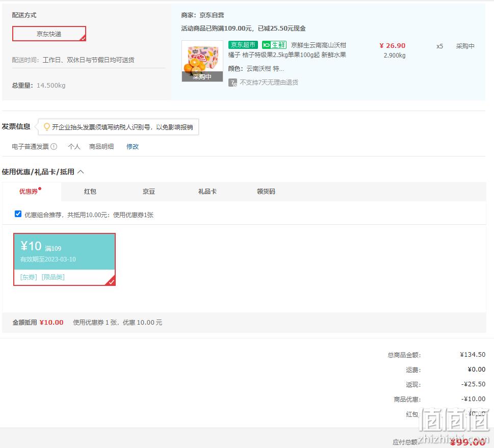494x448 pixels.
Task: Open the 京鲜生云南高山沃柑 product title
Action: (x=287, y=50)
